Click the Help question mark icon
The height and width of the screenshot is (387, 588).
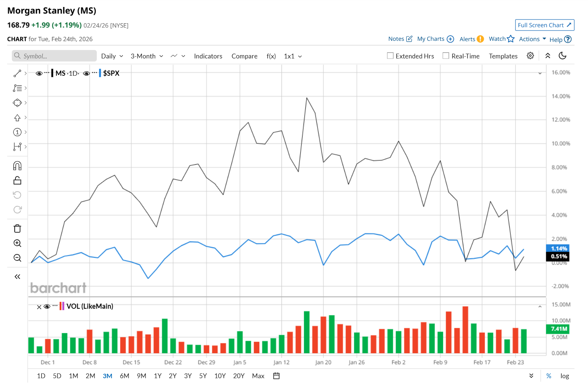coord(568,39)
